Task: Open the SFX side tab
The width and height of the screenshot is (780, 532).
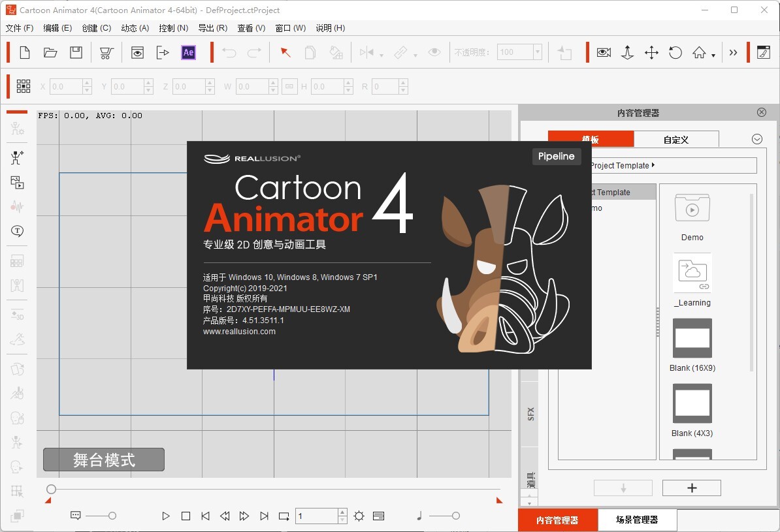Action: point(530,414)
